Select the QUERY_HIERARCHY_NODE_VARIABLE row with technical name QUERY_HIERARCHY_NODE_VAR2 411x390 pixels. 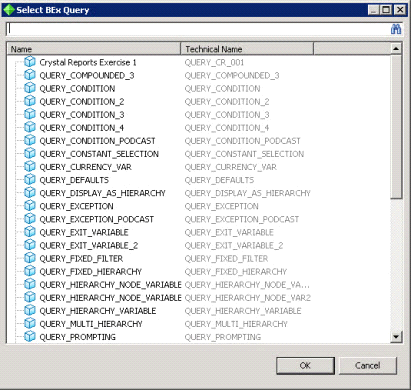coord(110,298)
